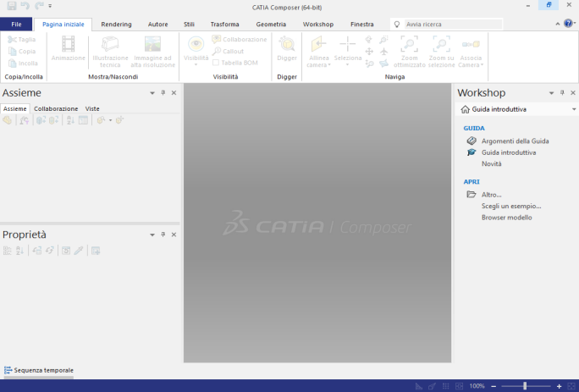Image resolution: width=579 pixels, height=392 pixels.
Task: Click the alphabetical sort icon in Assieme toolbar
Action: click(x=70, y=120)
